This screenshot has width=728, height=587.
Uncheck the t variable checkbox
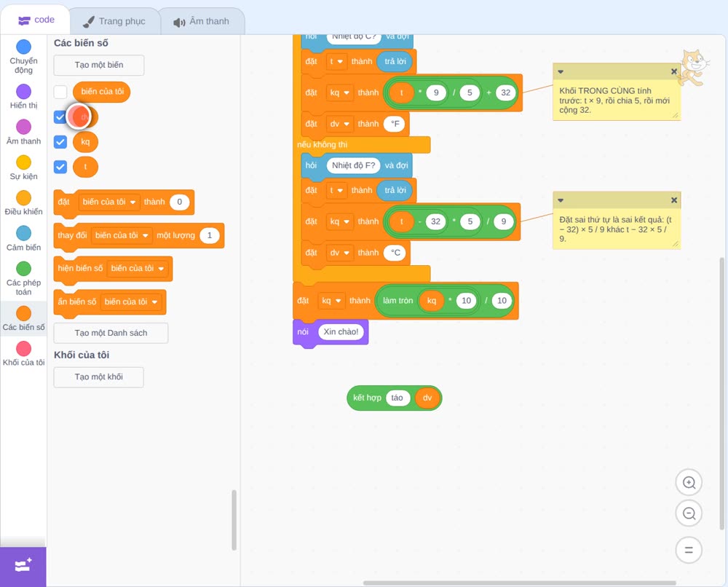click(x=60, y=167)
